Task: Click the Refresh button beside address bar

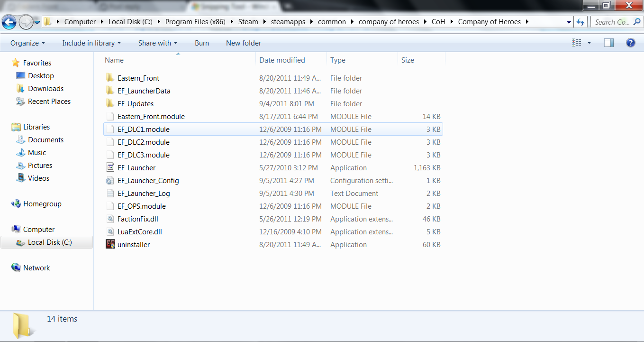Action: click(581, 22)
